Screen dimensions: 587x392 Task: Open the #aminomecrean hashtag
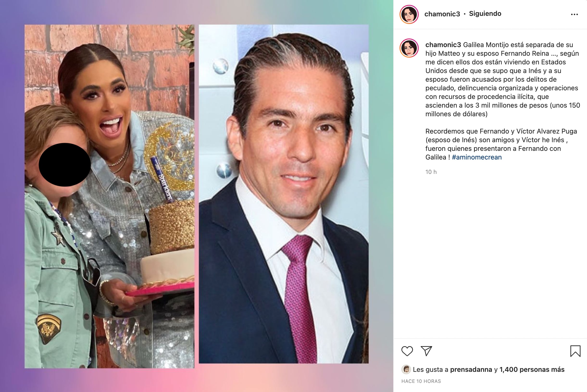coord(477,157)
